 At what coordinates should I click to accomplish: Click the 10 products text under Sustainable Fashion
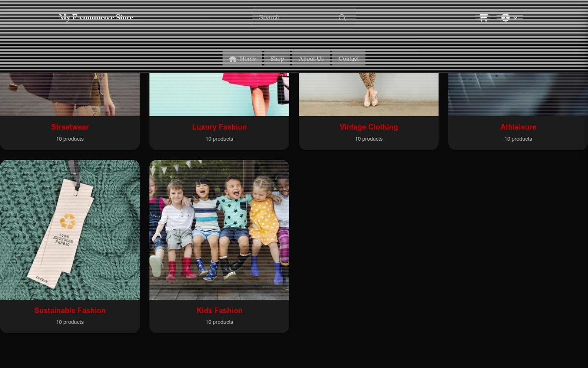pos(70,322)
